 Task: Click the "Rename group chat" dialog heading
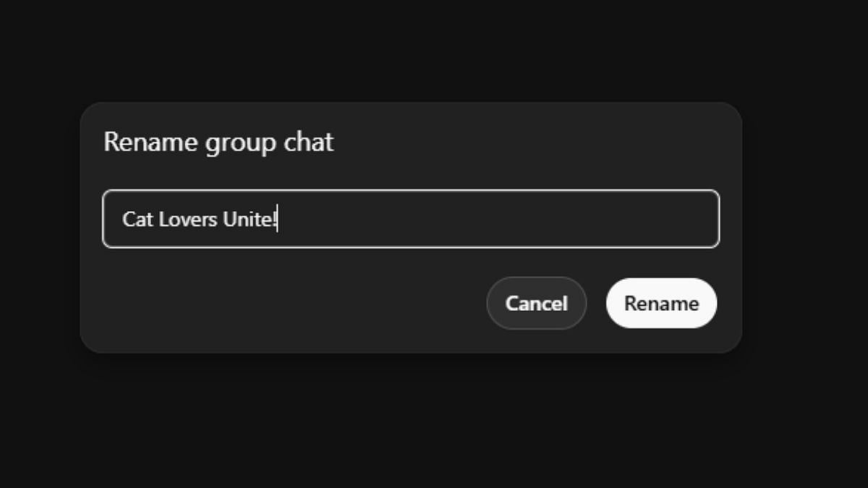(x=218, y=142)
